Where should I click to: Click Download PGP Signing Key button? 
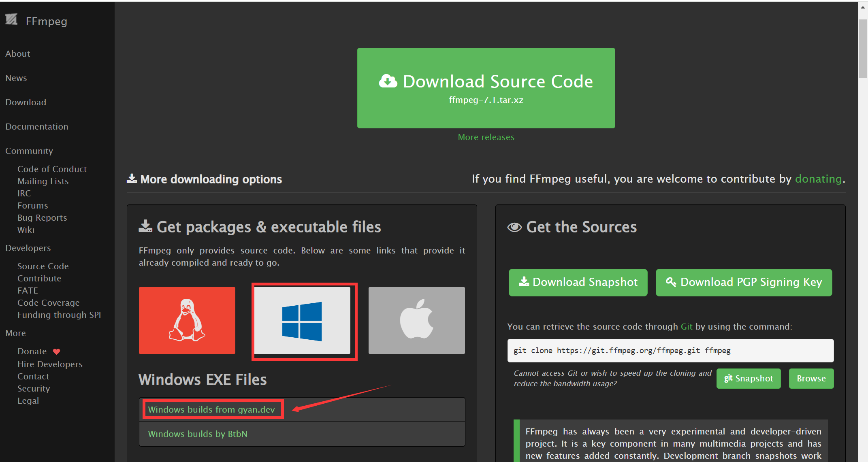(744, 282)
